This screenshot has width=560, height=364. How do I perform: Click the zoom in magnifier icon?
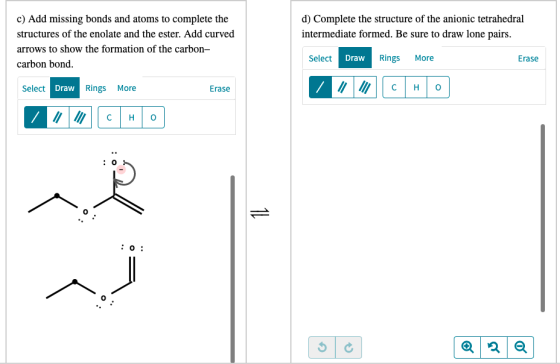pos(468,347)
